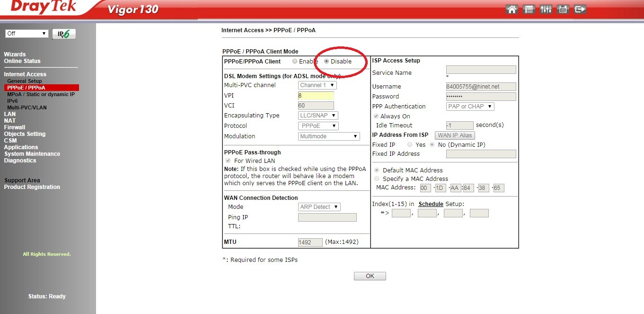Click the layout panel icon in header

tap(529, 9)
